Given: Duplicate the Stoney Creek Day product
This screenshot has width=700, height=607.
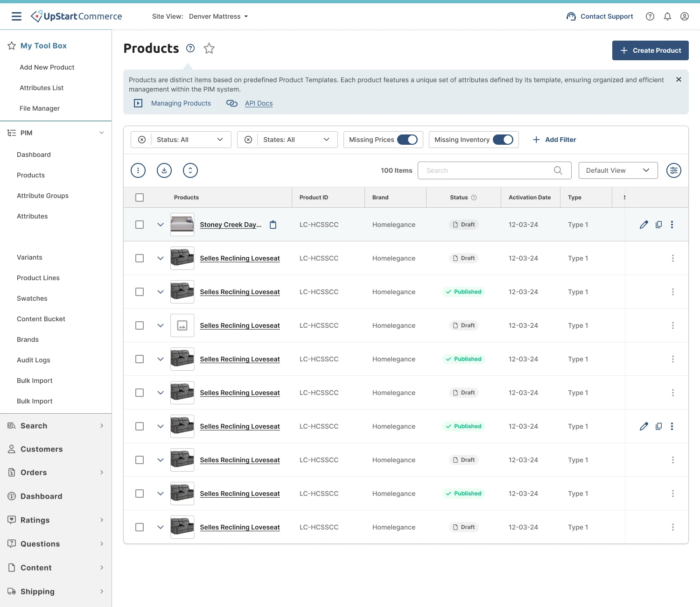Looking at the screenshot, I should point(659,225).
